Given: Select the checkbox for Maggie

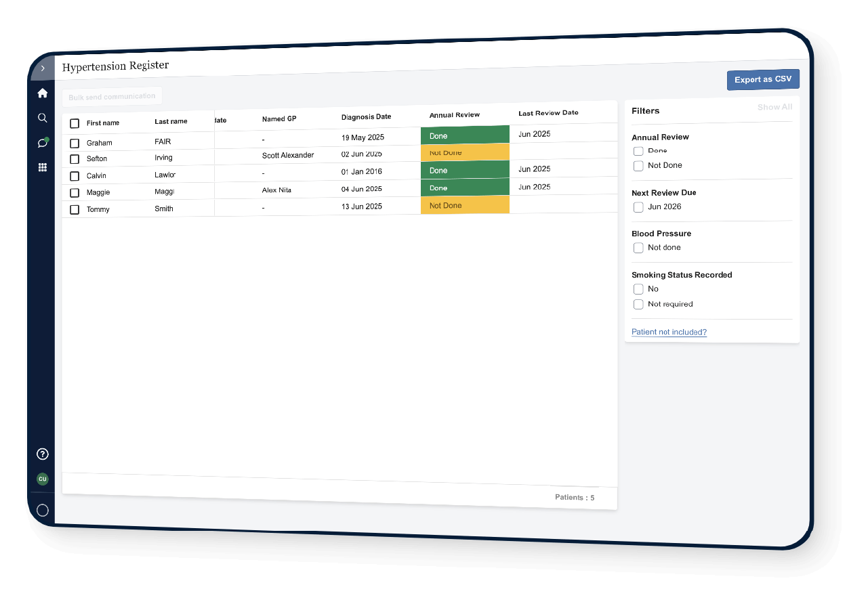Looking at the screenshot, I should [75, 193].
